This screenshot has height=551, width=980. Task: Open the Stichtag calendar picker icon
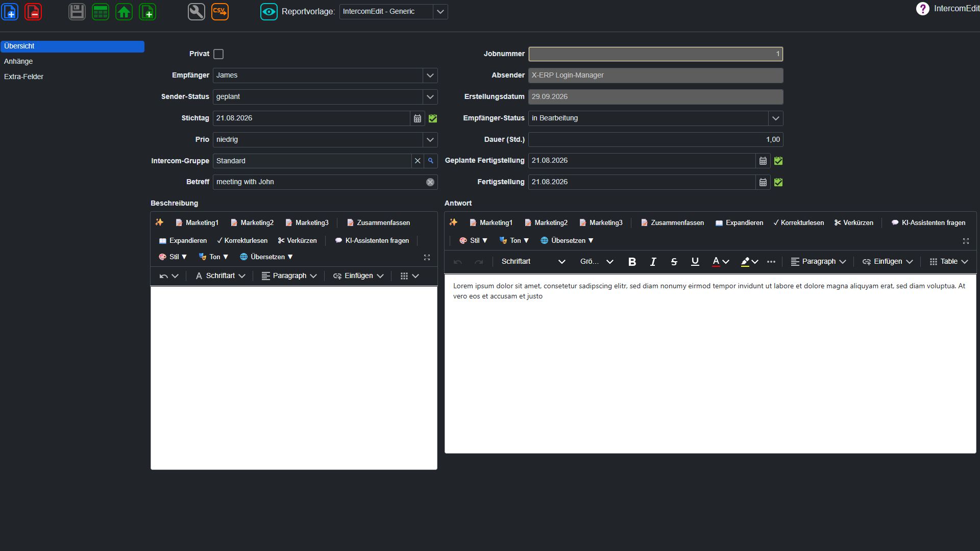click(x=418, y=118)
